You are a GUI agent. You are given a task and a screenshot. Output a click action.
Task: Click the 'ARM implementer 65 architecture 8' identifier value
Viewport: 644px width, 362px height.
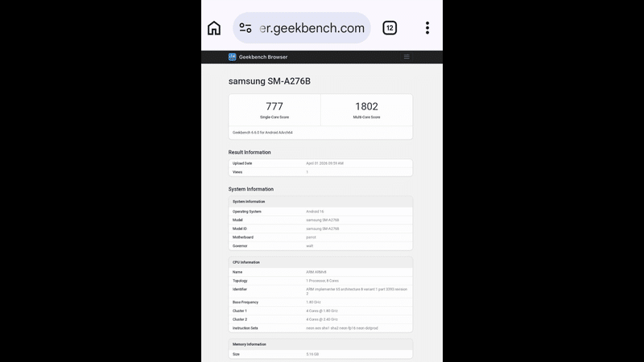(357, 291)
